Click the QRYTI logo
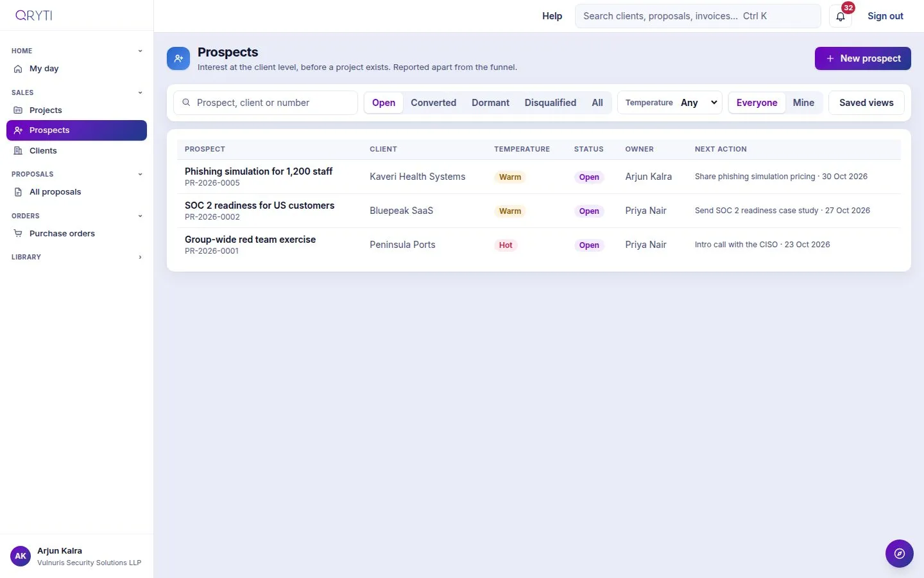 [34, 15]
